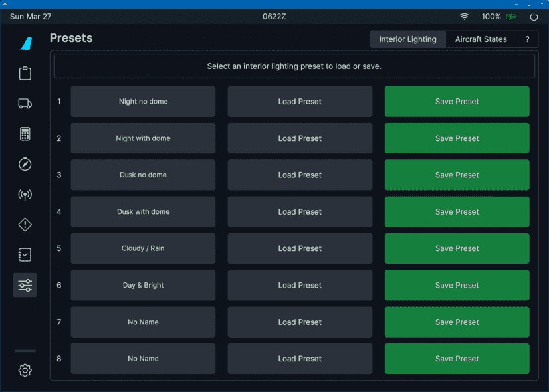This screenshot has height=392, width=549.
Task: Click the Wi-Fi icon in status bar
Action: coord(464,17)
